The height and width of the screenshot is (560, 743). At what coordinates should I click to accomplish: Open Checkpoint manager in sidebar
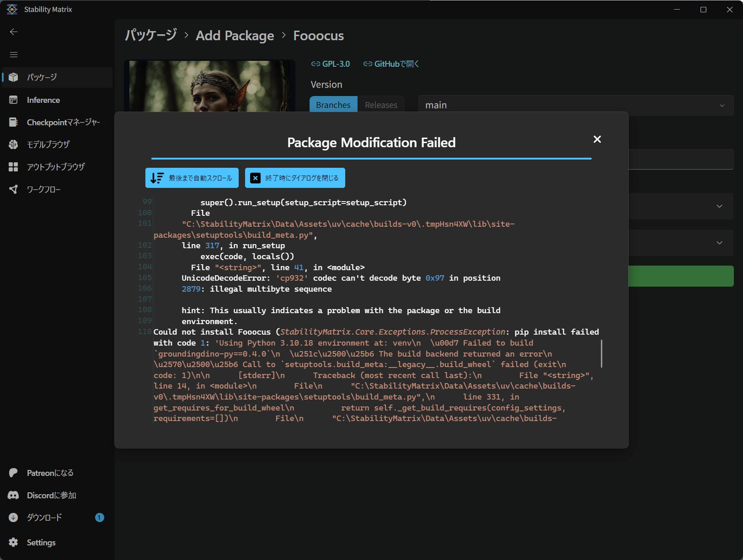pyautogui.click(x=63, y=123)
